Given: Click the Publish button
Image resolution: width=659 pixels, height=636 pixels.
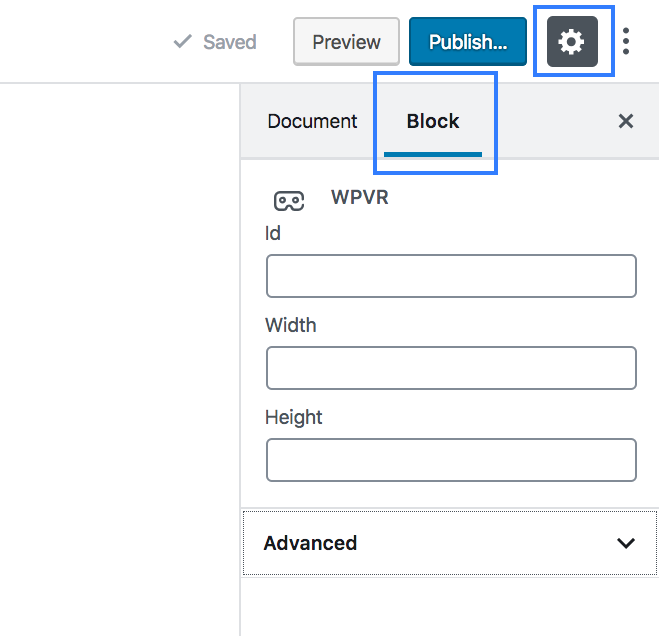Looking at the screenshot, I should point(468,42).
